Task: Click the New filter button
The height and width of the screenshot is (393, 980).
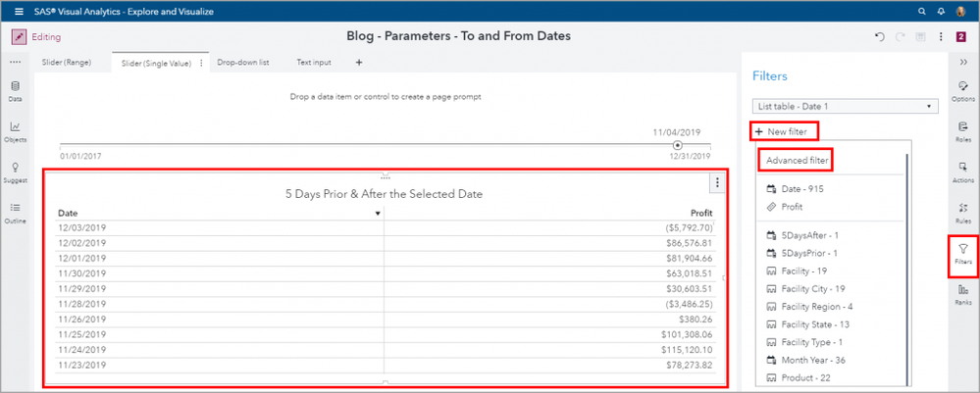Action: point(784,131)
